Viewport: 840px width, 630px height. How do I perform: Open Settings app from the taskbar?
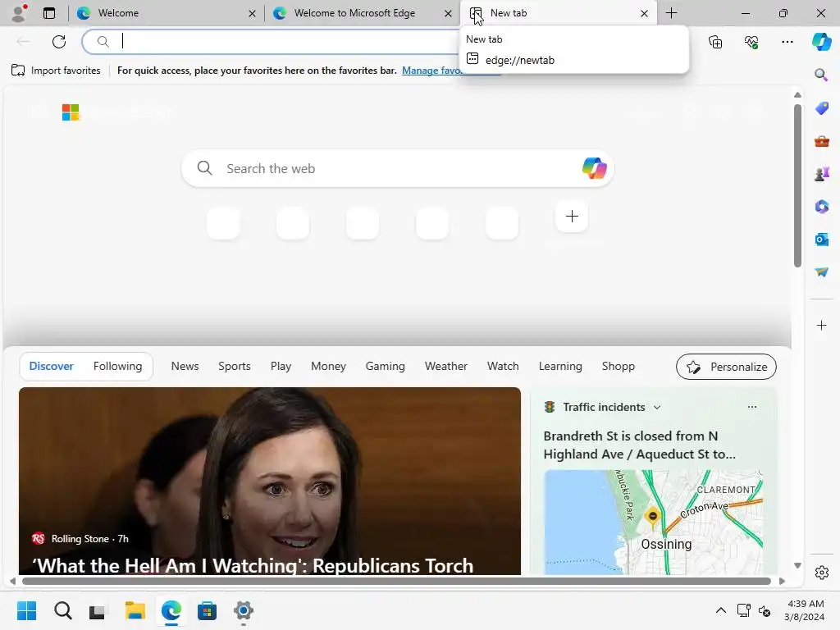click(x=243, y=610)
